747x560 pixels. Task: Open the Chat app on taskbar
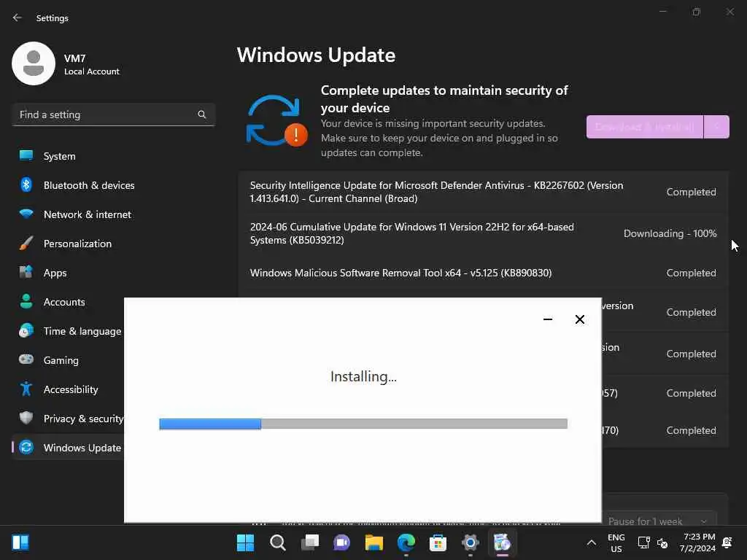tap(341, 542)
